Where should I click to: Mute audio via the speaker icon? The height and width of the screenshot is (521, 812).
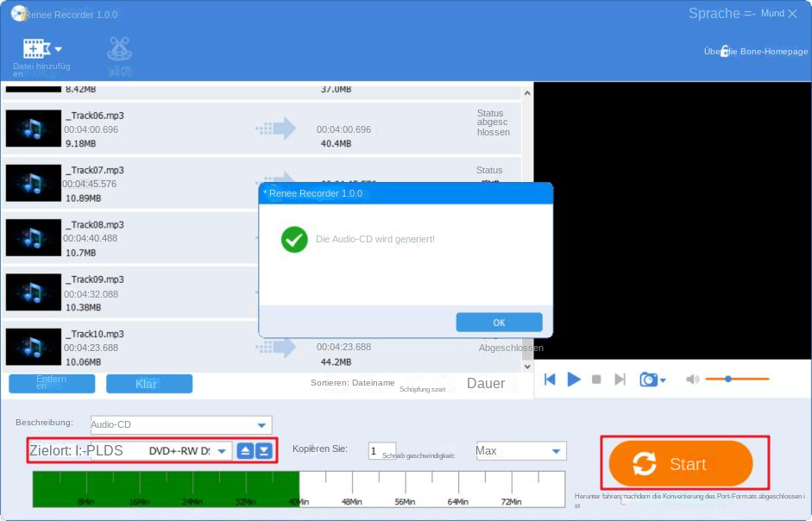(692, 380)
